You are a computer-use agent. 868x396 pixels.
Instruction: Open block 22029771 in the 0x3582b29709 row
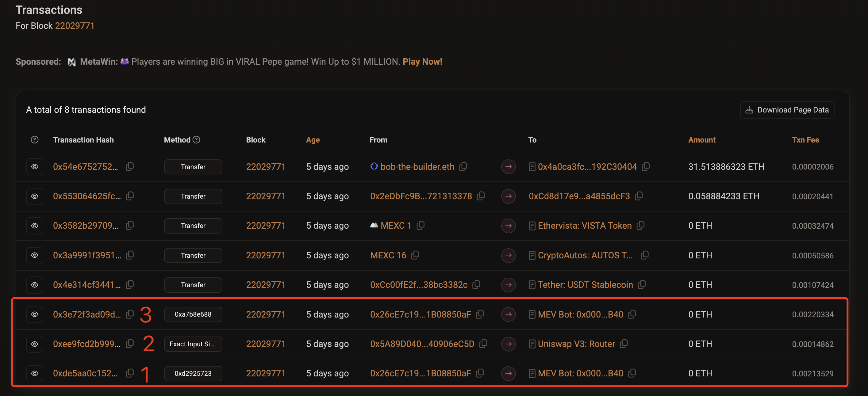pos(266,226)
